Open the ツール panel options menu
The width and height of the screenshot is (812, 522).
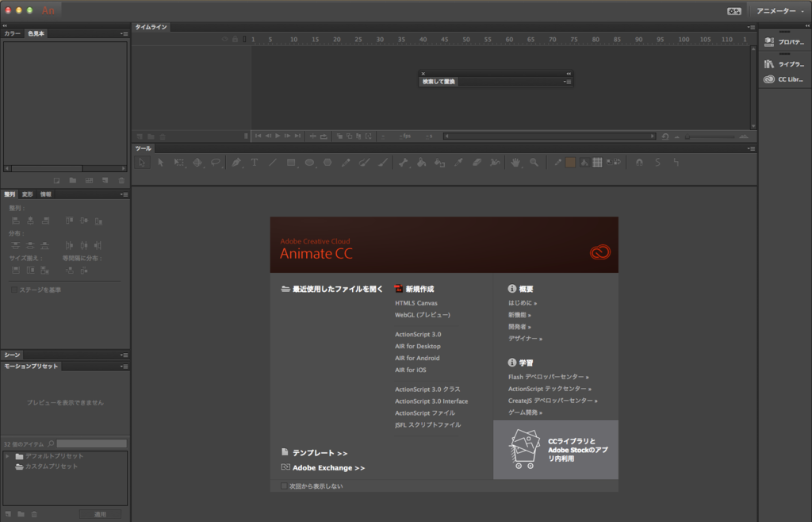(751, 148)
